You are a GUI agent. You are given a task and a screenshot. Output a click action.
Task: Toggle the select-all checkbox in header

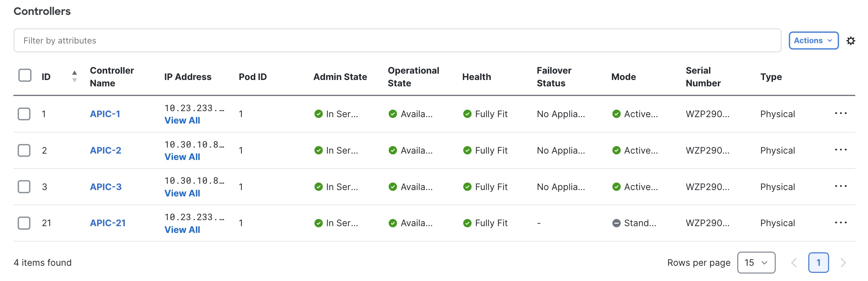tap(25, 75)
